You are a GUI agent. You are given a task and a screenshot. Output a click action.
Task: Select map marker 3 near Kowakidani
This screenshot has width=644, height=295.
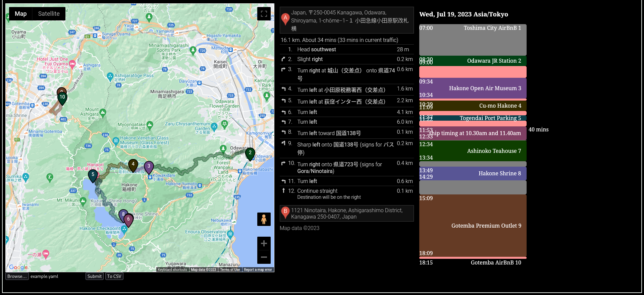[x=149, y=167]
